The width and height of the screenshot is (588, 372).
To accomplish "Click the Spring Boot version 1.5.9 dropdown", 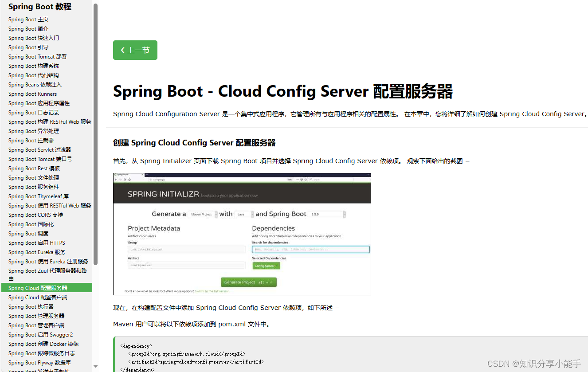I will (x=326, y=214).
